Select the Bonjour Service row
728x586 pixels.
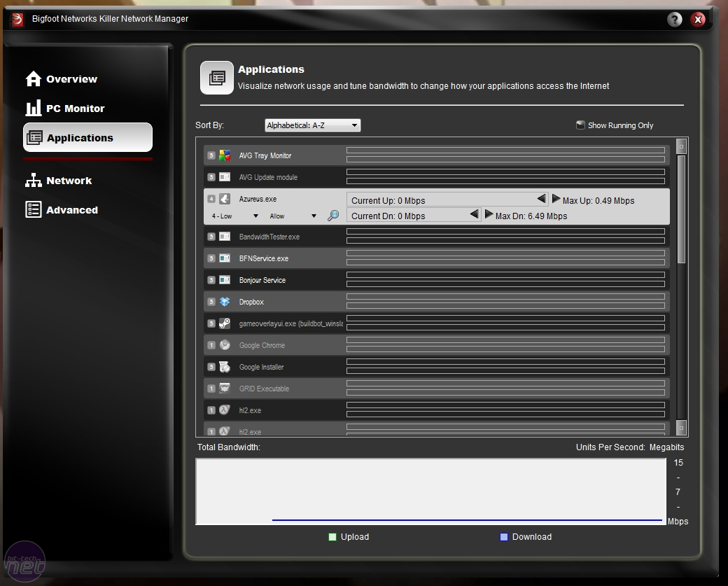coord(436,280)
